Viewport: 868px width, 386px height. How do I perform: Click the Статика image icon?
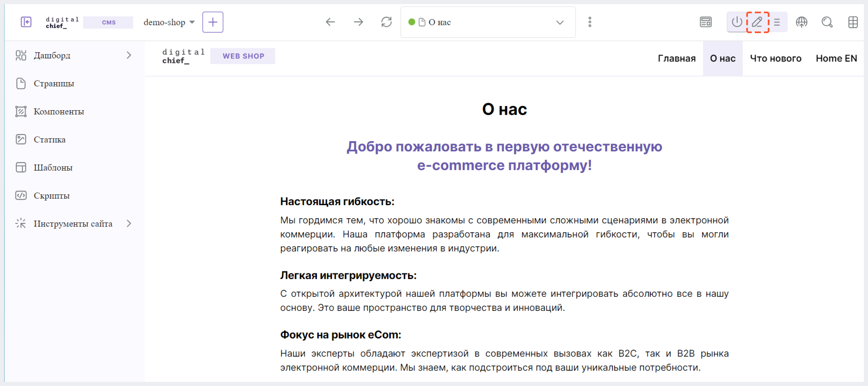pos(21,139)
